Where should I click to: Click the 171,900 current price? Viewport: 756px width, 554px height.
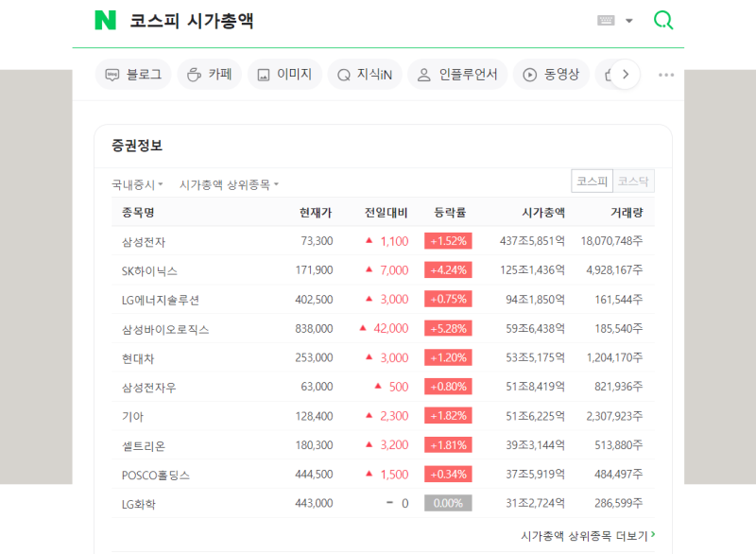point(314,270)
